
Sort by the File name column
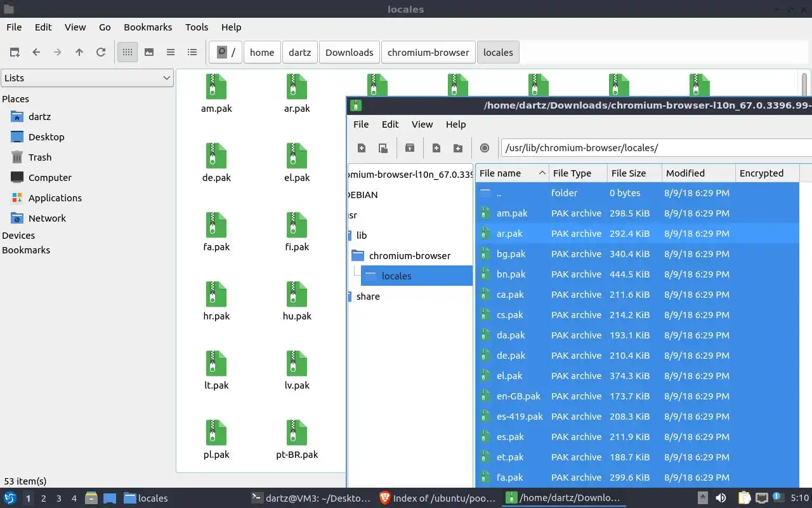512,173
